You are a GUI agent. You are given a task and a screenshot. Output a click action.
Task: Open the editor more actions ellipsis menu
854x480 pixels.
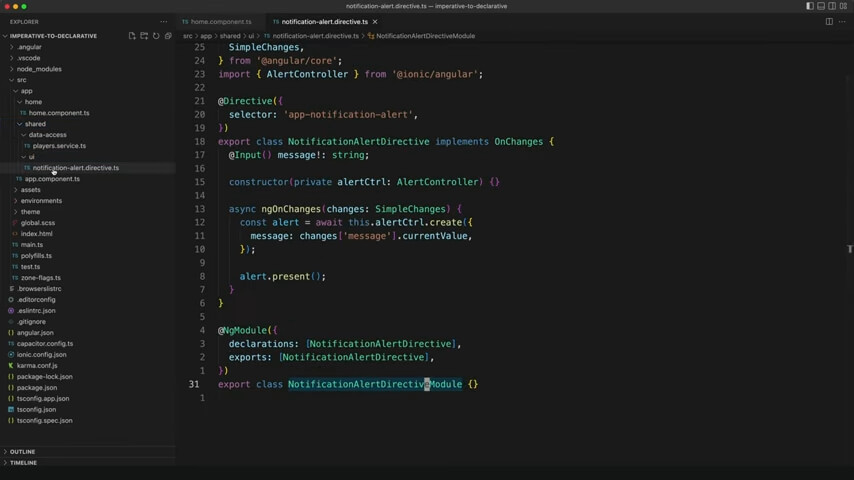[842, 22]
